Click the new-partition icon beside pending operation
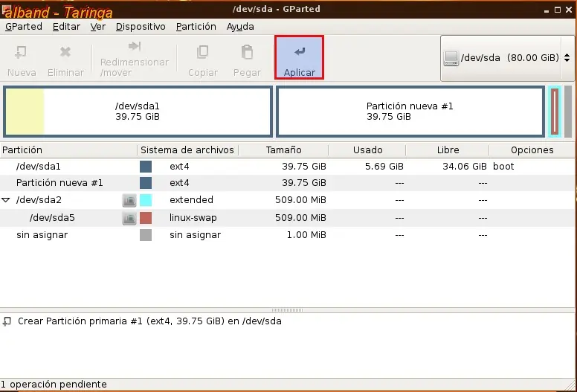This screenshot has height=392, width=577. tap(7, 321)
